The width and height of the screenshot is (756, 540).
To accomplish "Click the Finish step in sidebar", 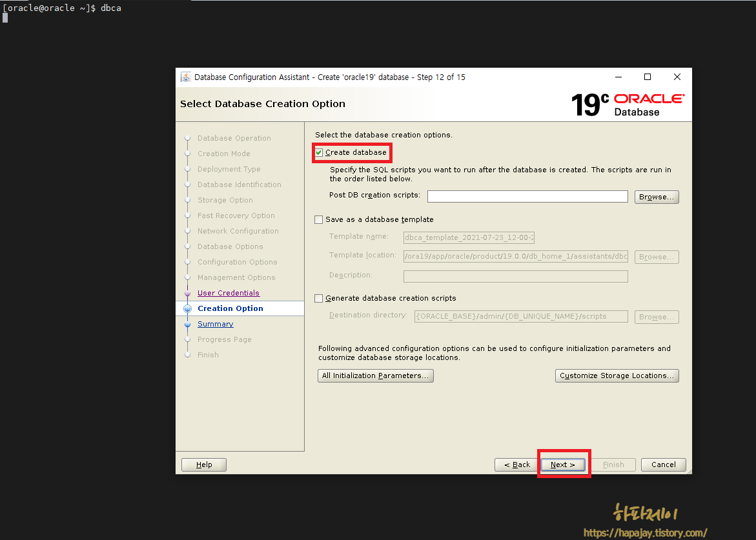I will click(x=209, y=355).
